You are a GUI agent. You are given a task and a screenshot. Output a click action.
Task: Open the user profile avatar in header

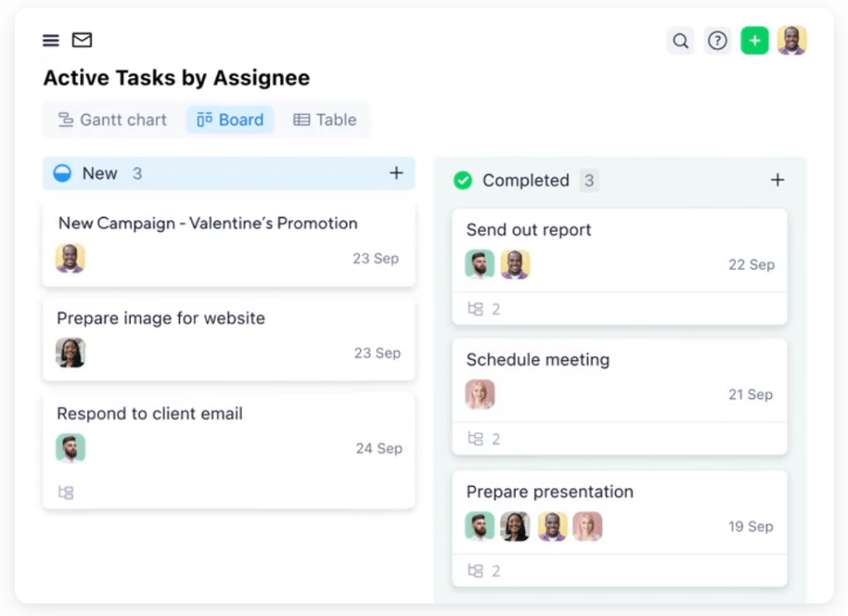pos(792,40)
